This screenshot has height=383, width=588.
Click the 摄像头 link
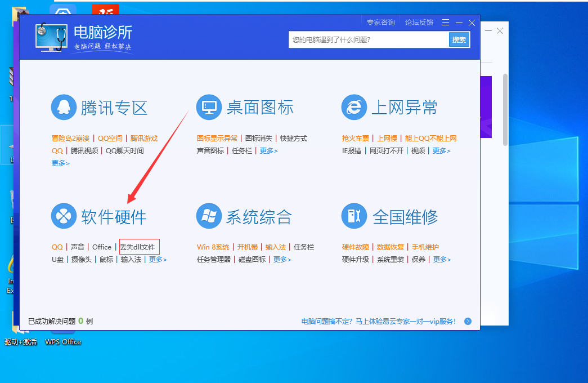point(82,260)
